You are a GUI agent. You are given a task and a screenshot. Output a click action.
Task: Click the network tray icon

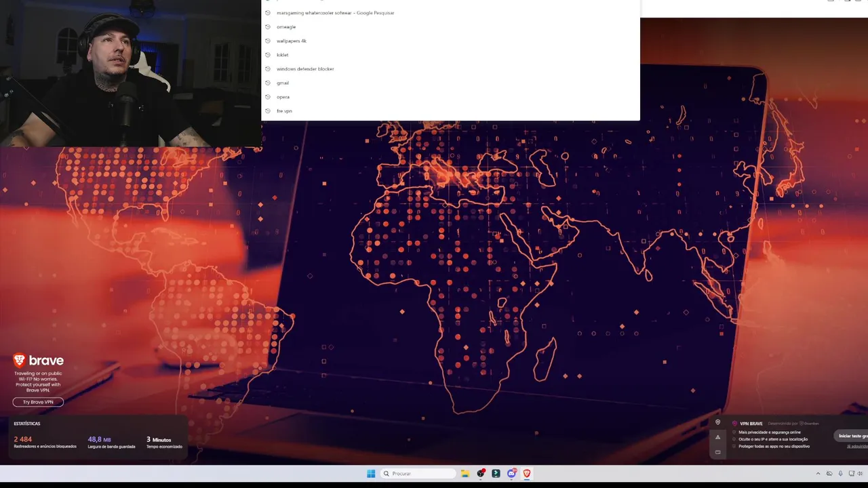(x=852, y=473)
